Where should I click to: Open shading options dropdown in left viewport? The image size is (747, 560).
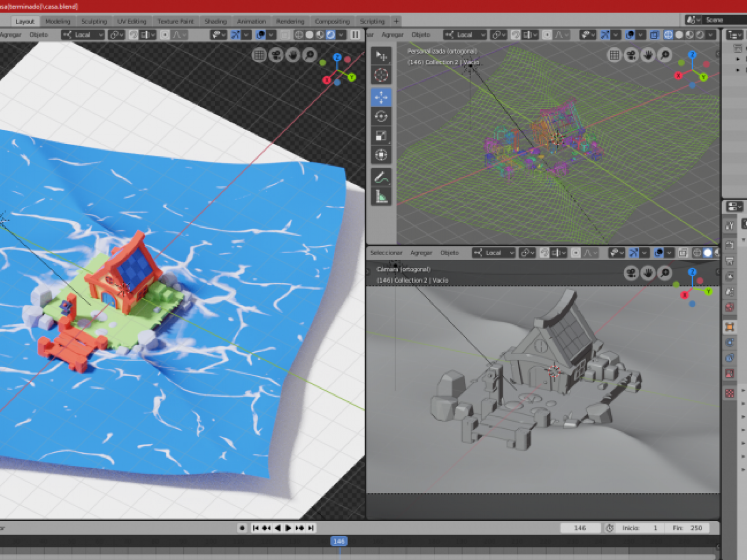pos(342,35)
